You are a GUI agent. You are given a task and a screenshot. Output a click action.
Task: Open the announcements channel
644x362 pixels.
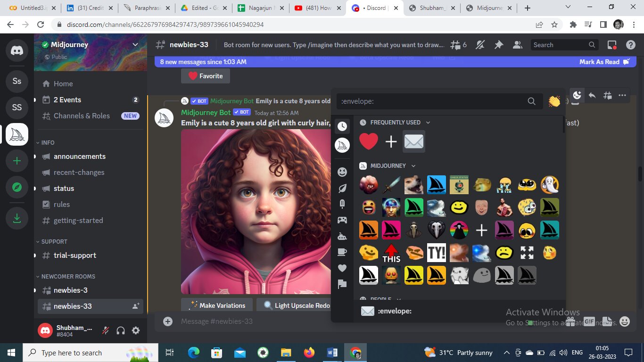79,156
